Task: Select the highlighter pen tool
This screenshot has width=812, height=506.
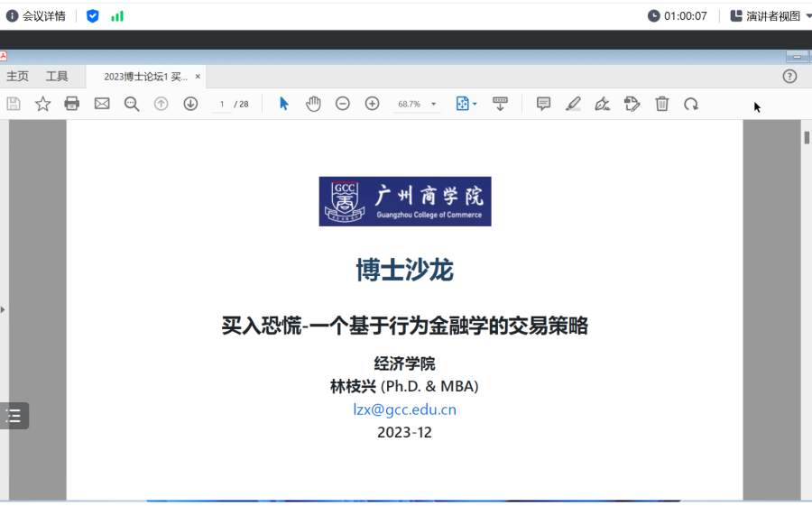Action: 573,104
